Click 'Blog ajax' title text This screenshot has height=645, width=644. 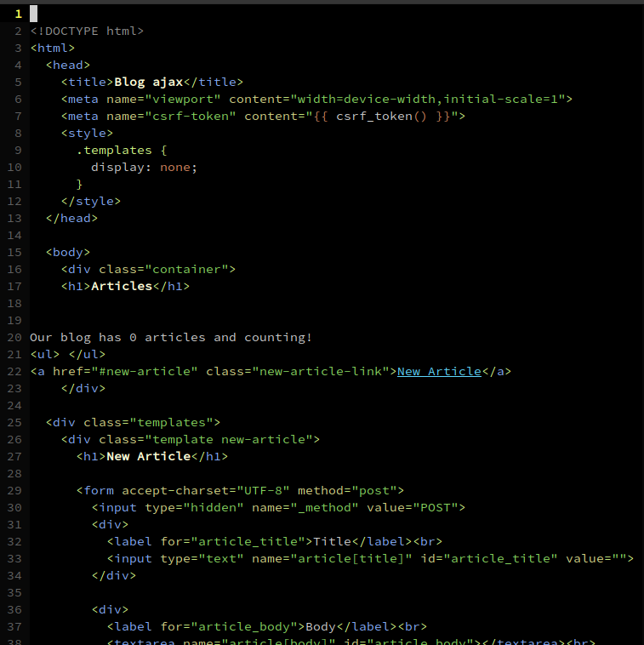pos(149,83)
